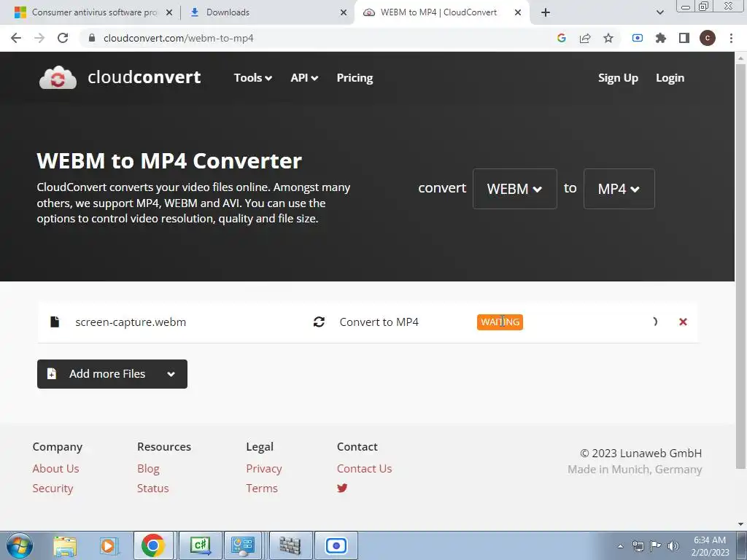747x560 pixels.
Task: Open the screen recorder taskbar icon
Action: coord(336,545)
